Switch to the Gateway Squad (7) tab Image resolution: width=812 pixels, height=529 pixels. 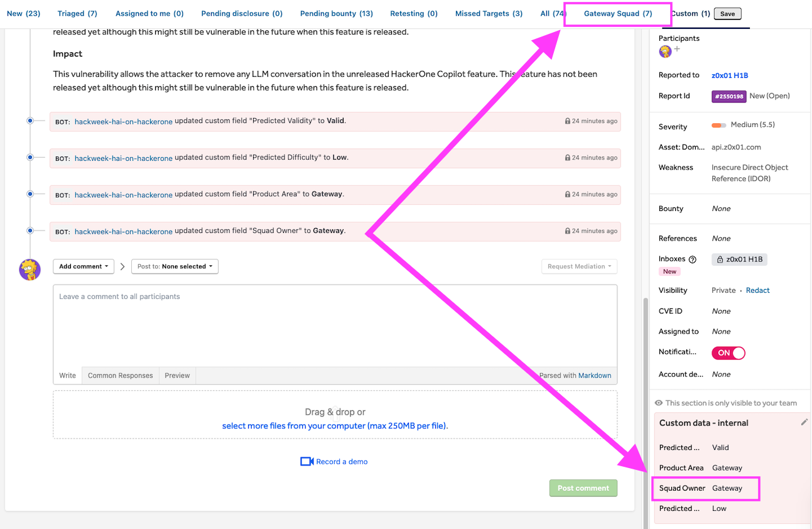coord(618,13)
